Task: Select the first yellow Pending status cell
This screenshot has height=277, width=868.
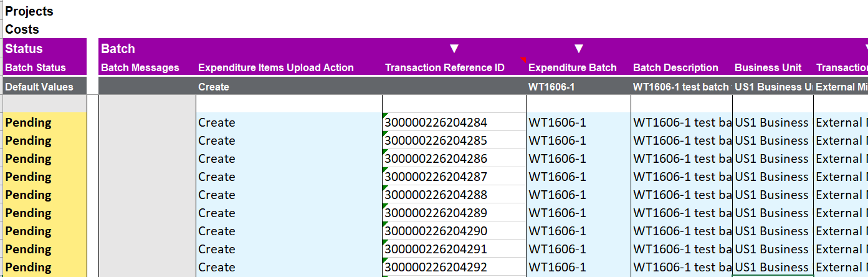Action: click(x=44, y=122)
